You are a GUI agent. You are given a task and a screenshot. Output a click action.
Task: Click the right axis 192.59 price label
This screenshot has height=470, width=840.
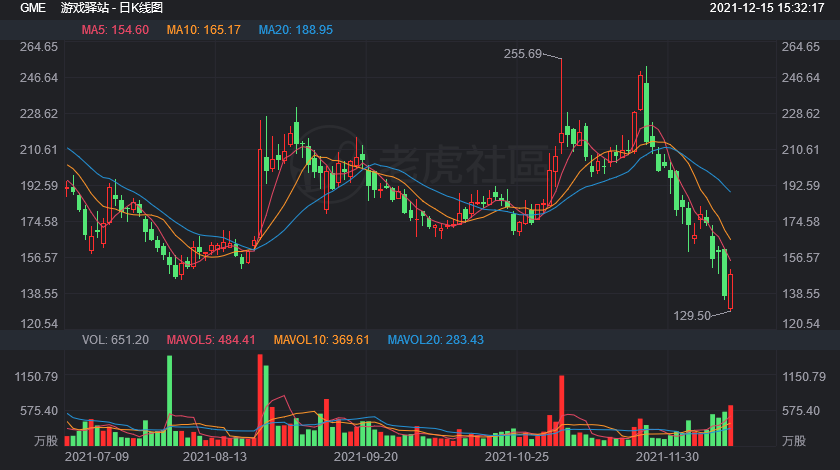(801, 185)
